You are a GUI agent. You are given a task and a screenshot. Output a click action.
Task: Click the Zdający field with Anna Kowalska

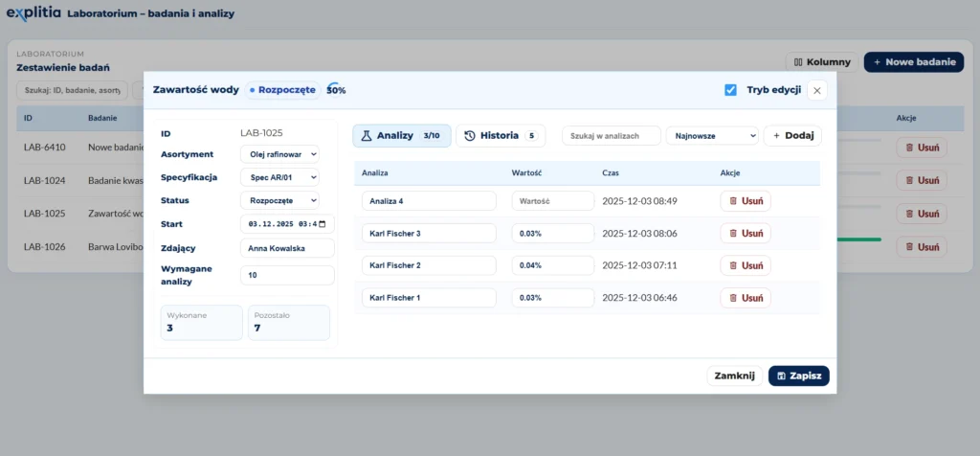[286, 248]
